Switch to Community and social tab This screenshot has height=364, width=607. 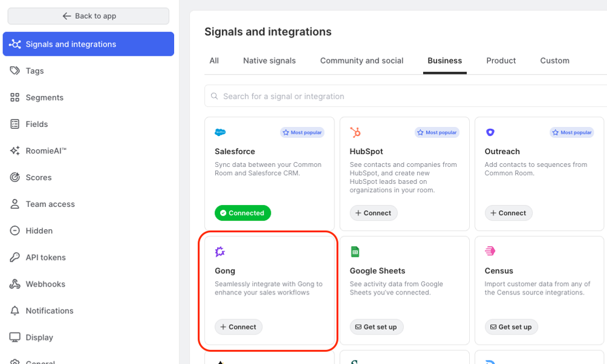362,61
